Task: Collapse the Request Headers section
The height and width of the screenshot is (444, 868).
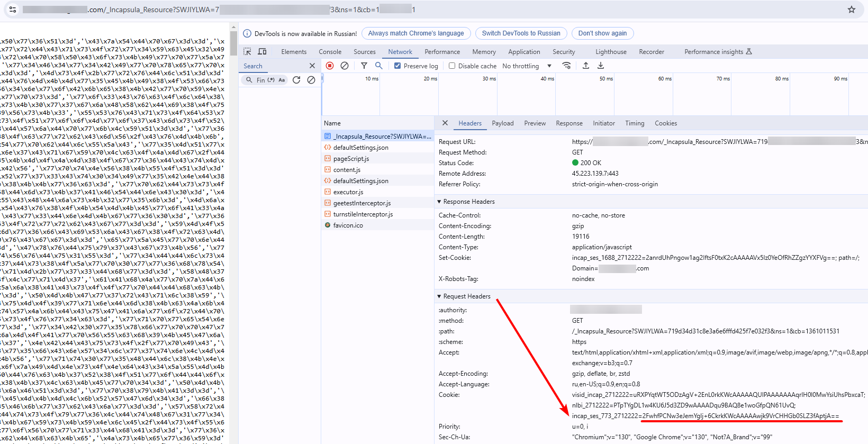Action: [x=439, y=296]
